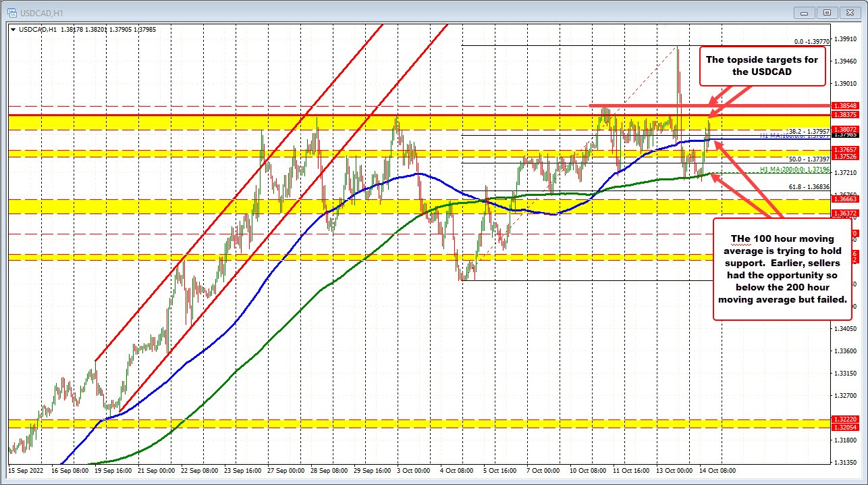Click the 1.36663 price level tag
The height and width of the screenshot is (485, 868).
(x=844, y=199)
